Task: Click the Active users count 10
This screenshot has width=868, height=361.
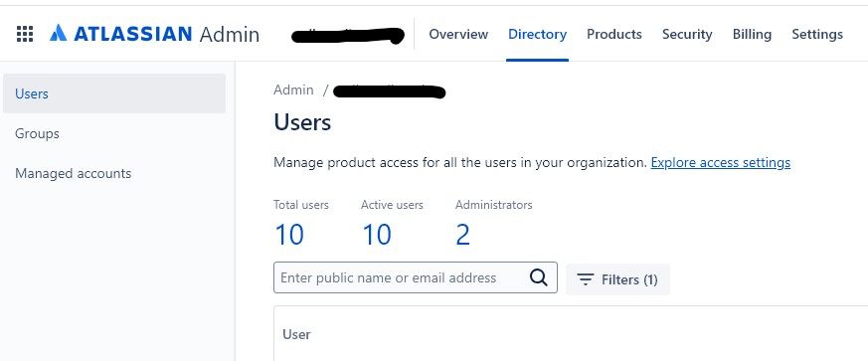Action: [x=377, y=235]
